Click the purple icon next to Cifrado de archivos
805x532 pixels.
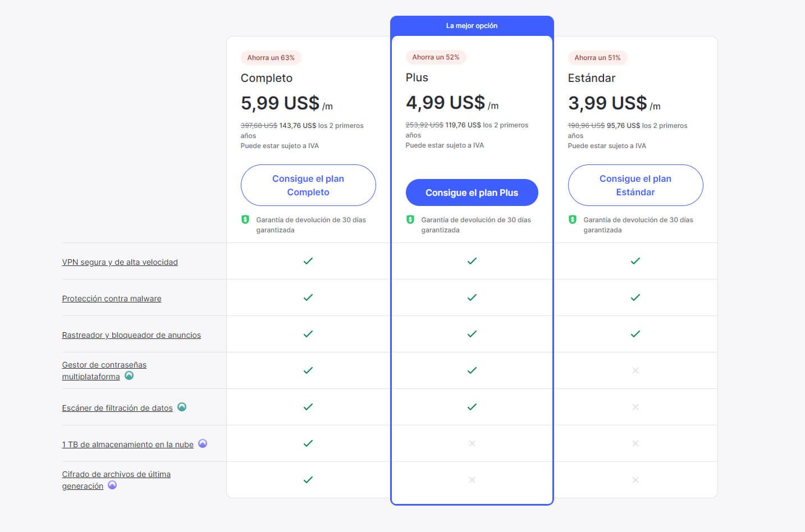(112, 485)
